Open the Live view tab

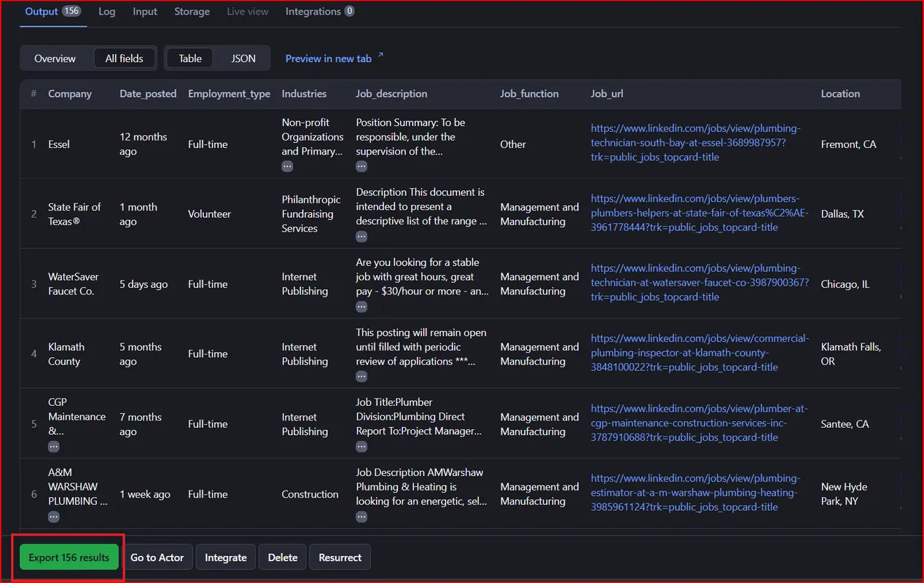coord(248,12)
